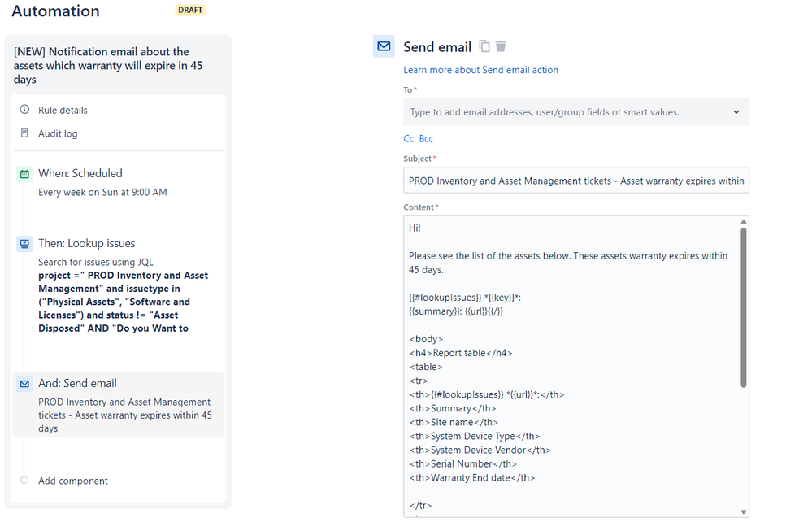The width and height of the screenshot is (812, 522).
Task: Click the envelope icon beside Send email heading
Action: 384,46
